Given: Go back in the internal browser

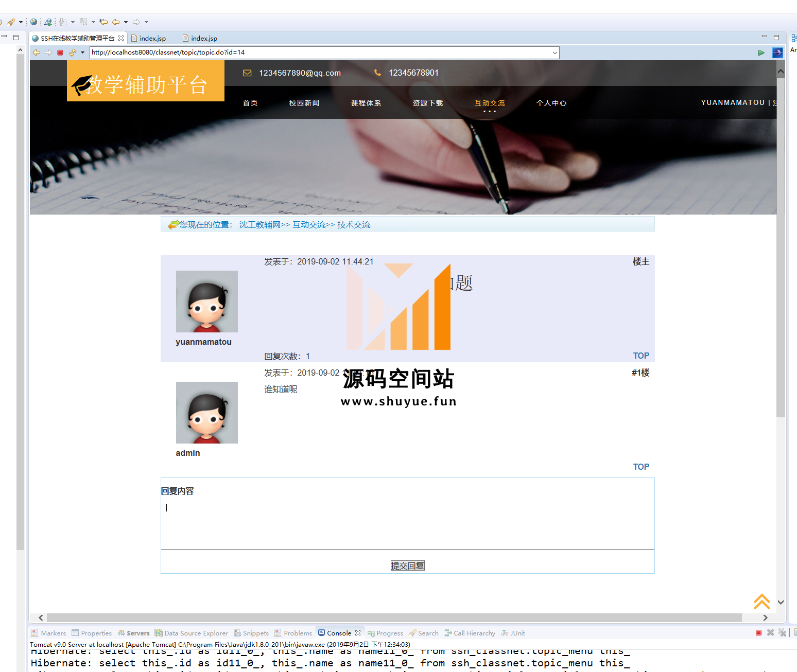Looking at the screenshot, I should [x=37, y=52].
